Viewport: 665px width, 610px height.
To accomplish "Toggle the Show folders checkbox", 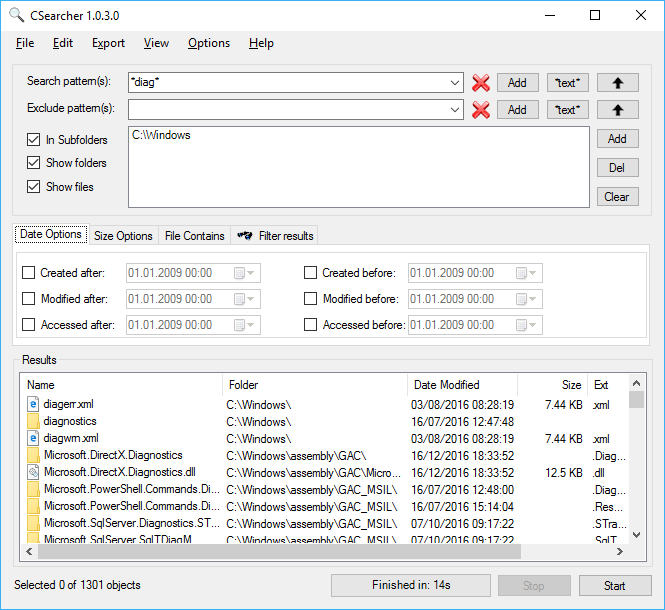I will [x=34, y=163].
